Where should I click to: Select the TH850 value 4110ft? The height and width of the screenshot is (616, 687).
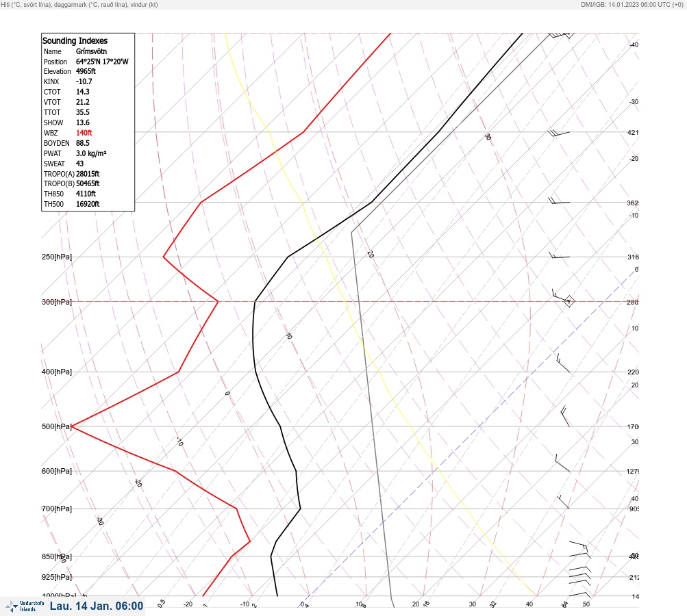point(86,194)
